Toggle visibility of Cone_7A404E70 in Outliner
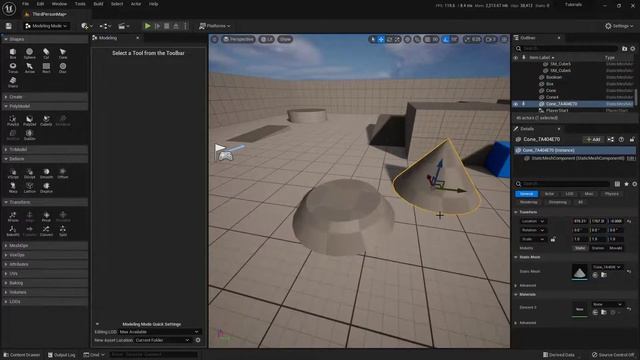The image size is (640, 360). click(516, 104)
